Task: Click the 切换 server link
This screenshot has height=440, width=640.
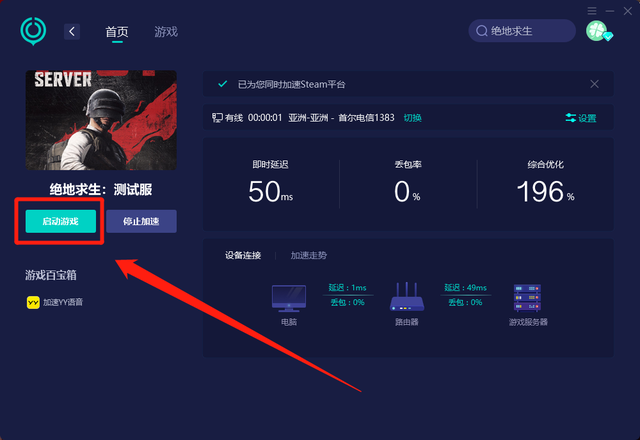Action: click(x=412, y=118)
